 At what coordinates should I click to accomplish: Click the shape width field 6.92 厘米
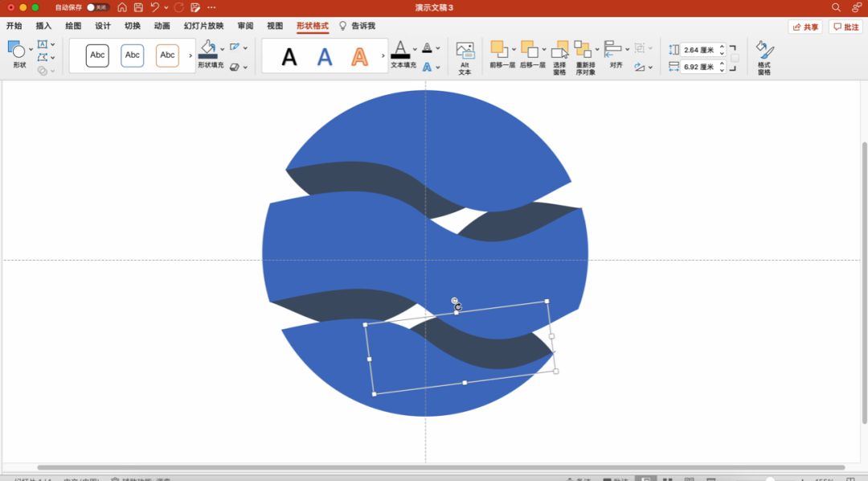(698, 67)
